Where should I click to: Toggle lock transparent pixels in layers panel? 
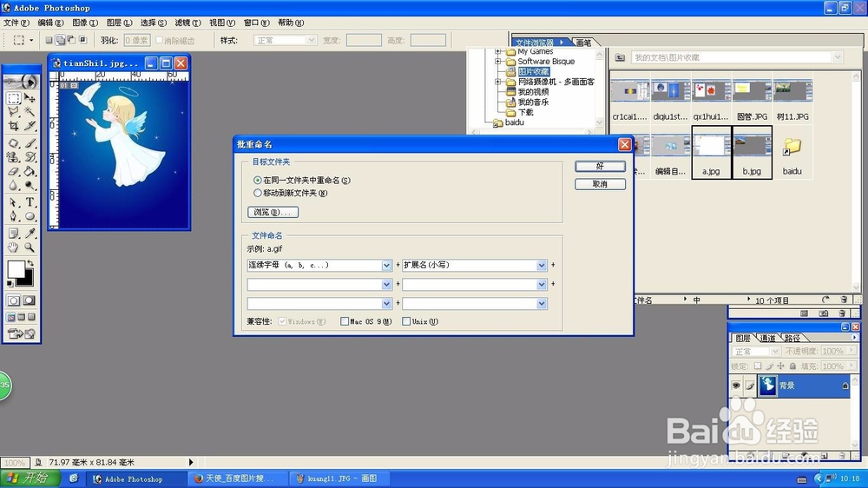tap(758, 366)
